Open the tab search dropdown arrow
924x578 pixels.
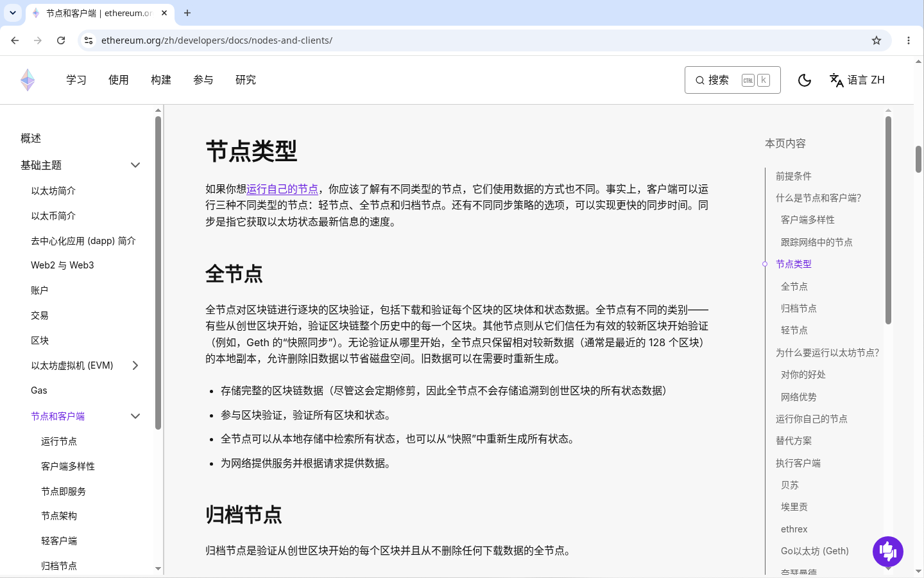pyautogui.click(x=13, y=13)
